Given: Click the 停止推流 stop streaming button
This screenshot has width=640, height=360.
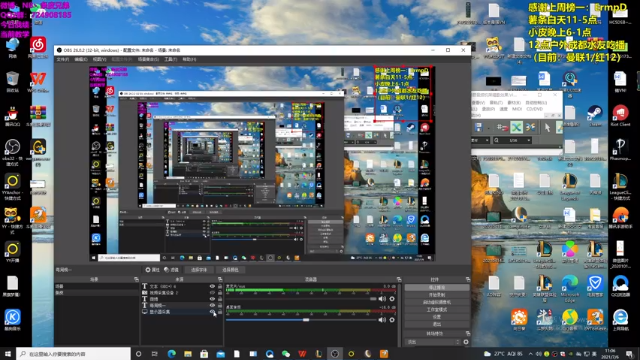Looking at the screenshot, I should coord(437,287).
